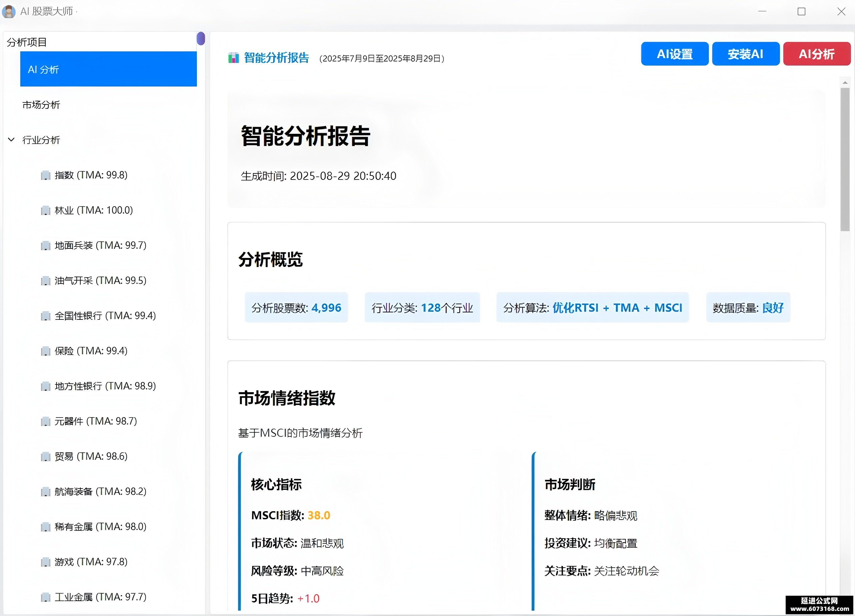This screenshot has height=616, width=855.
Task: Select 全国性银行 (TMA: 99.4) industry item
Action: point(105,316)
